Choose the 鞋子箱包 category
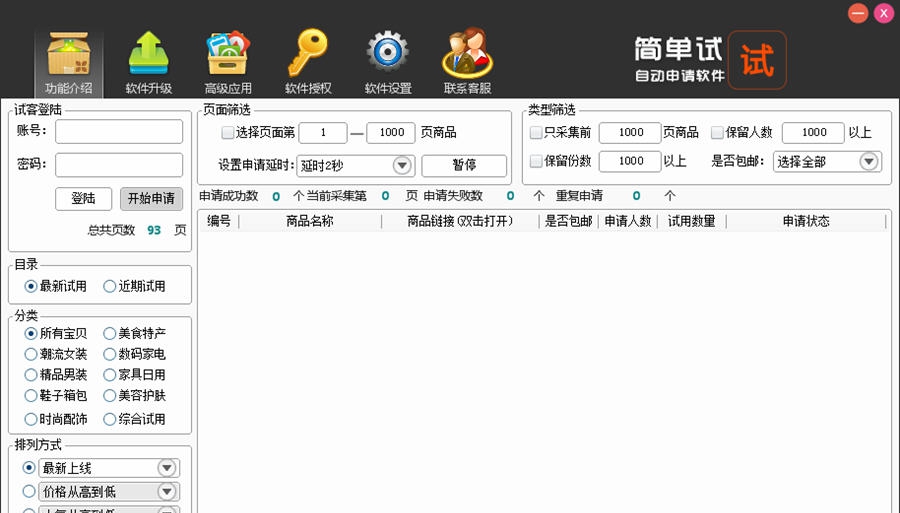 click(x=31, y=395)
